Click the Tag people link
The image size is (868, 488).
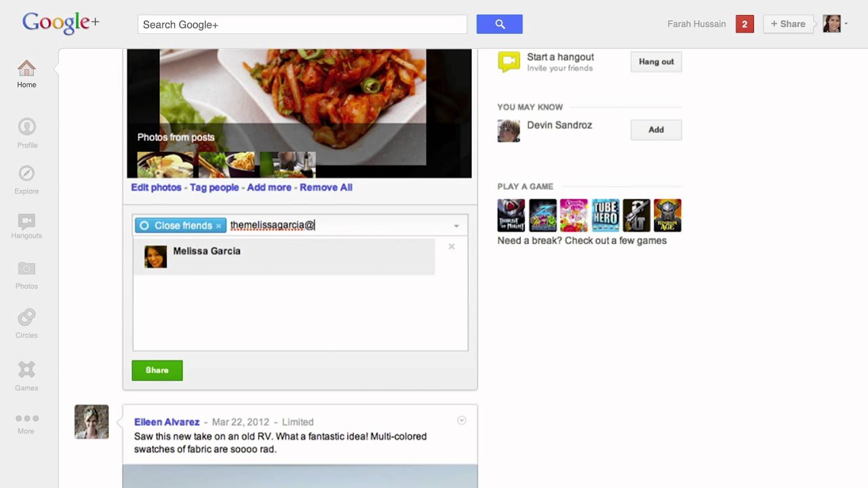pos(214,187)
